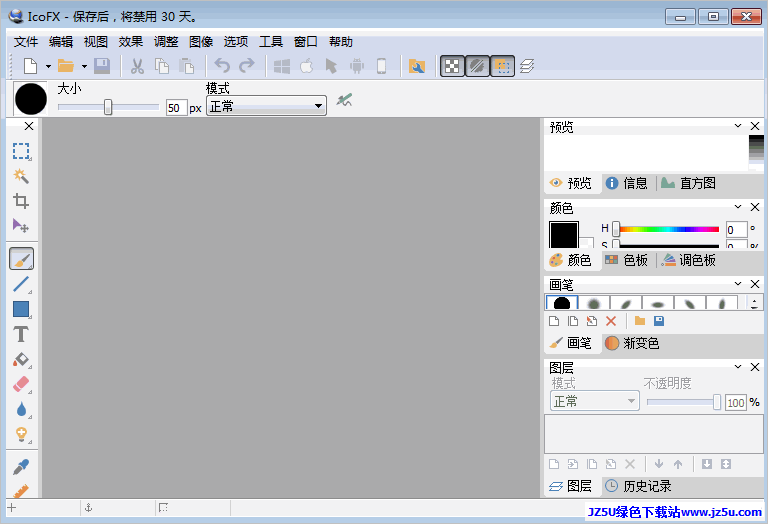Toggle the anti-alias striped circle button
Image resolution: width=768 pixels, height=524 pixels.
pyautogui.click(x=477, y=66)
